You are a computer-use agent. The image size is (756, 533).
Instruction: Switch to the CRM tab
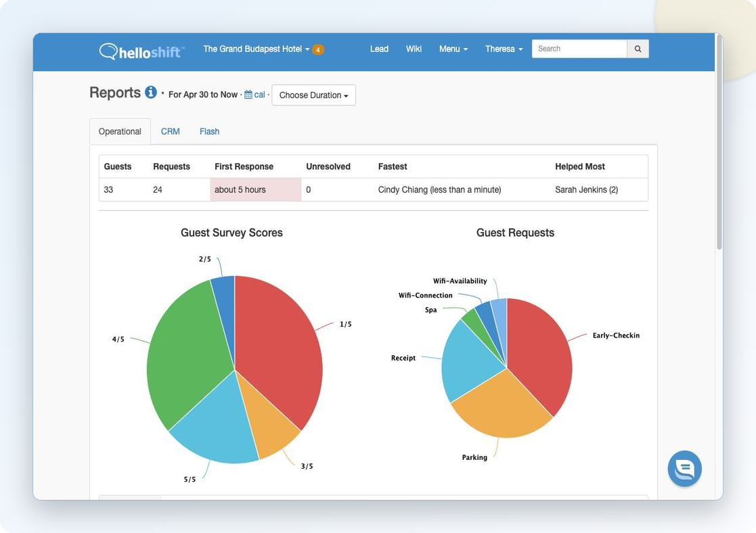tap(170, 132)
